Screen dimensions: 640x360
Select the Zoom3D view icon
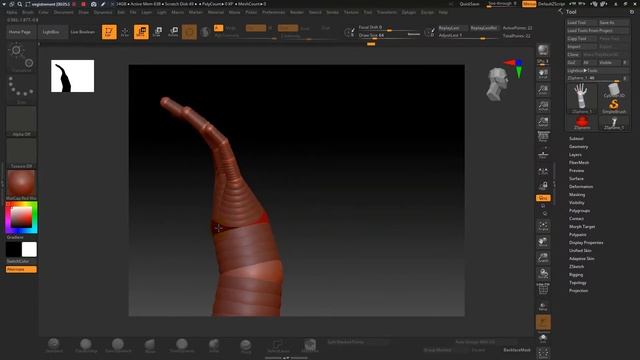[543, 258]
